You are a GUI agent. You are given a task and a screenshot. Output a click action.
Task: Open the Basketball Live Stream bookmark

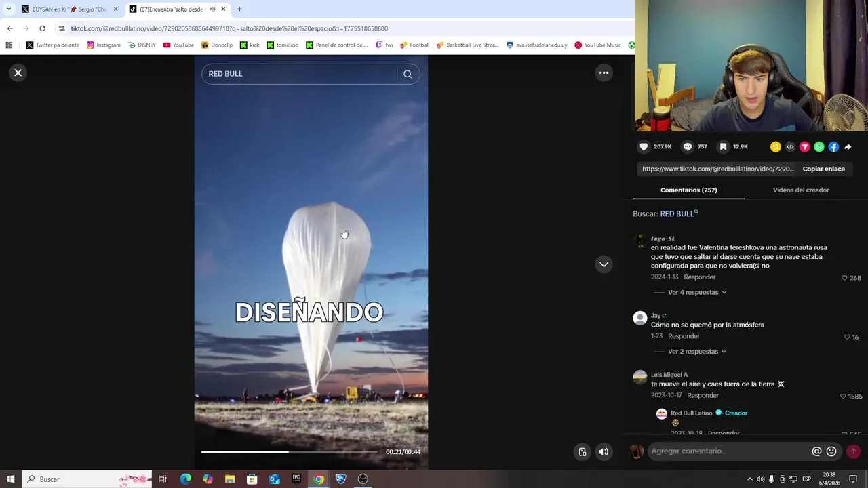tap(468, 45)
